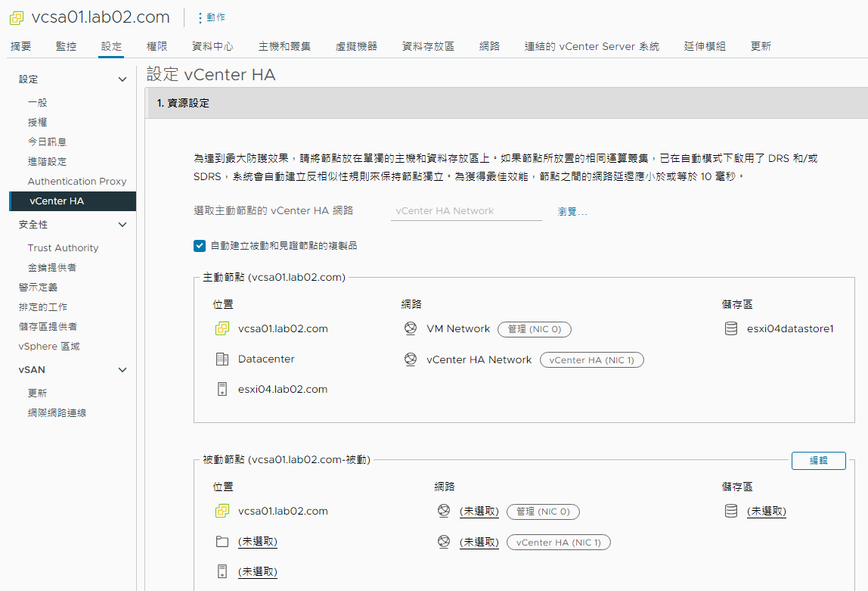The image size is (868, 591).
Task: Select 授權 in the sidebar
Action: tap(38, 123)
